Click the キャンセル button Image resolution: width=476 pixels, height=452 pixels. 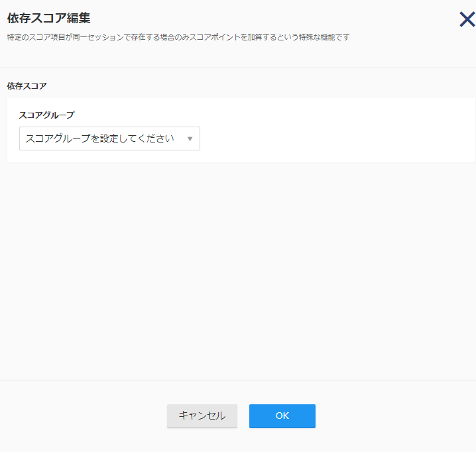point(202,416)
